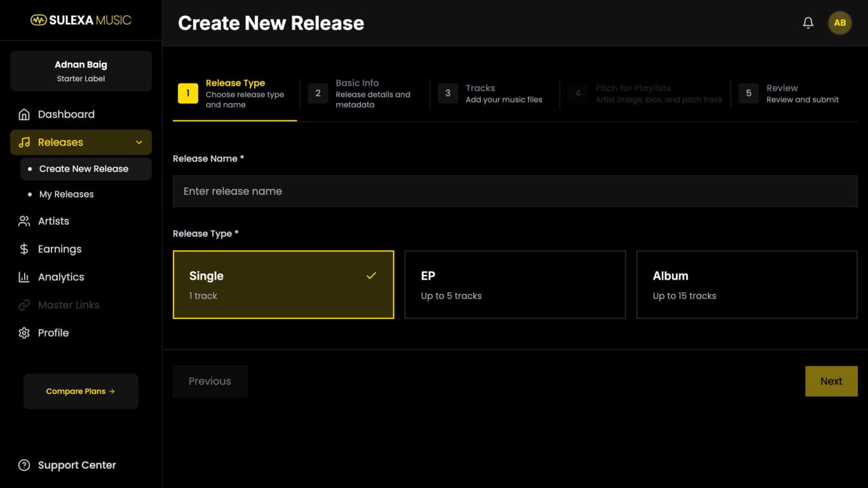The width and height of the screenshot is (868, 488).
Task: Click the checkmark on the Single card
Action: click(371, 276)
